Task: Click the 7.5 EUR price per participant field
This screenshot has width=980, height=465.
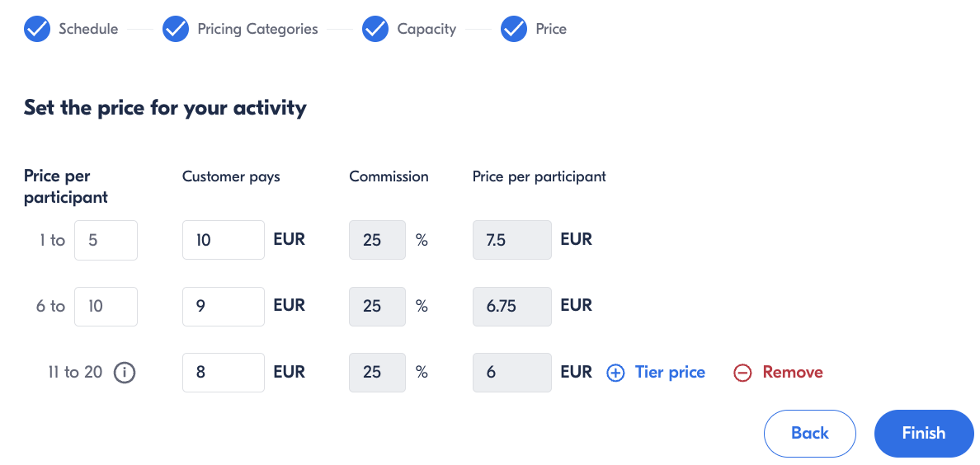Action: [x=512, y=240]
